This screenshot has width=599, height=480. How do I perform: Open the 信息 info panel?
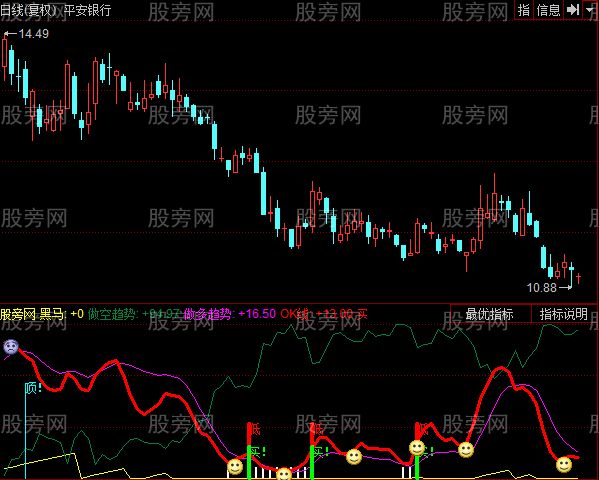[x=548, y=10]
